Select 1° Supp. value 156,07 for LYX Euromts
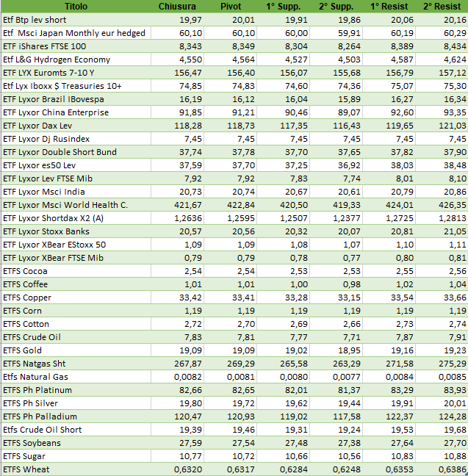The width and height of the screenshot is (468, 476). pyautogui.click(x=283, y=73)
